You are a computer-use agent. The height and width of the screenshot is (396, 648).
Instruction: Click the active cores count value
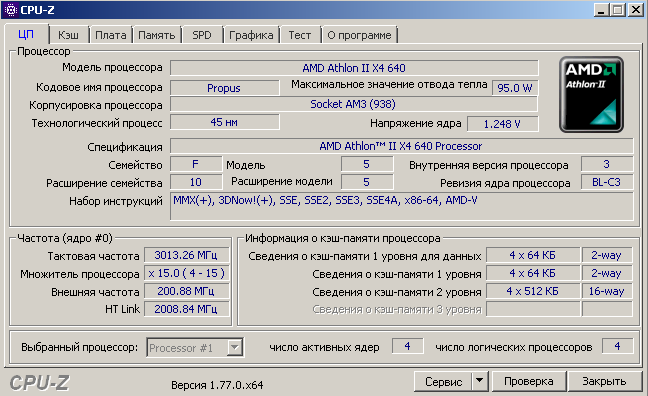(x=407, y=346)
